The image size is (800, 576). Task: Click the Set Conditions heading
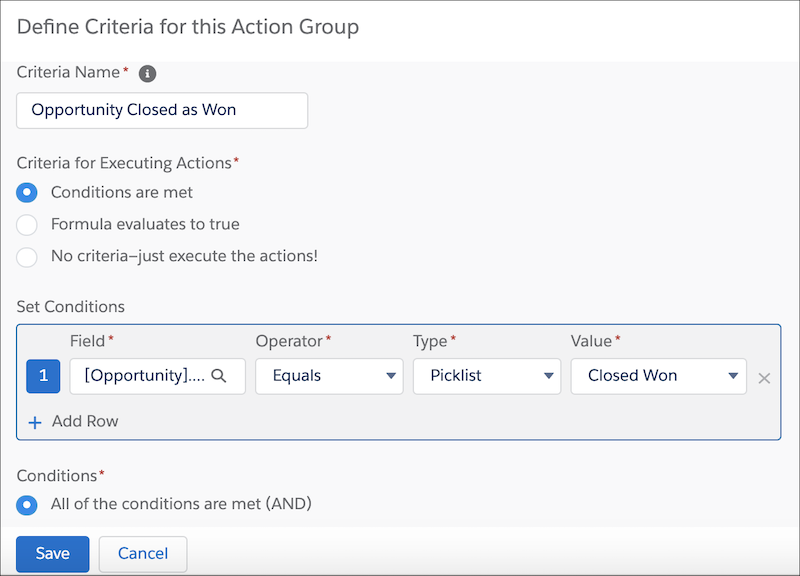tap(70, 307)
